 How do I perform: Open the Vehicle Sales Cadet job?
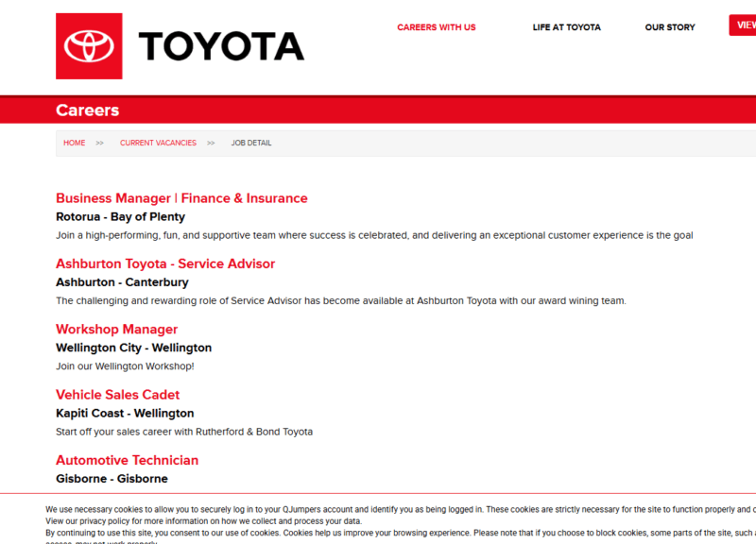point(117,395)
